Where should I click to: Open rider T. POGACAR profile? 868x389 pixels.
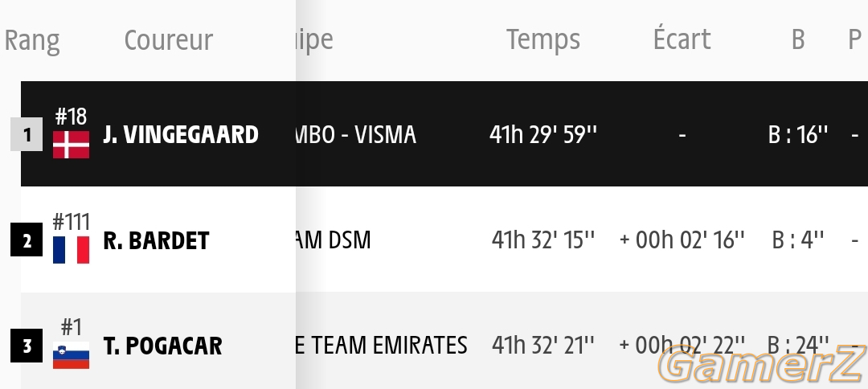(x=162, y=346)
